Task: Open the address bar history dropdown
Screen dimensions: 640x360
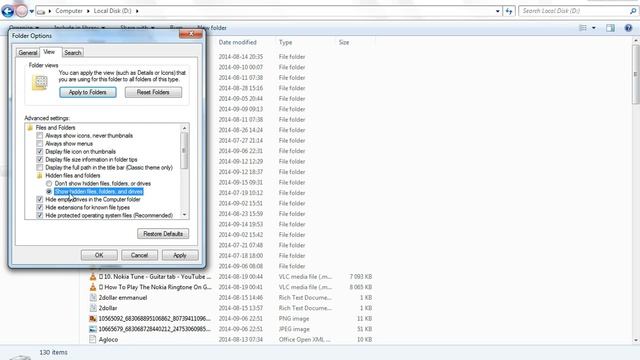Action: click(498, 11)
